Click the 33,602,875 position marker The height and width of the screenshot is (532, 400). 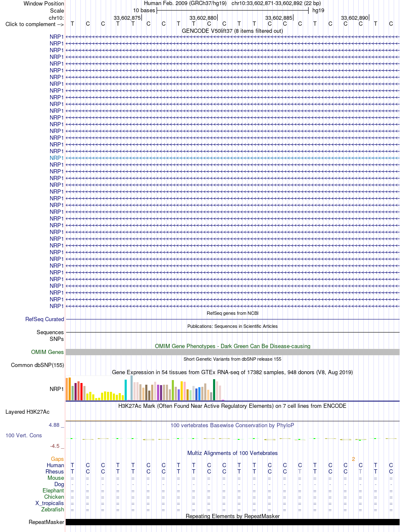[127, 18]
